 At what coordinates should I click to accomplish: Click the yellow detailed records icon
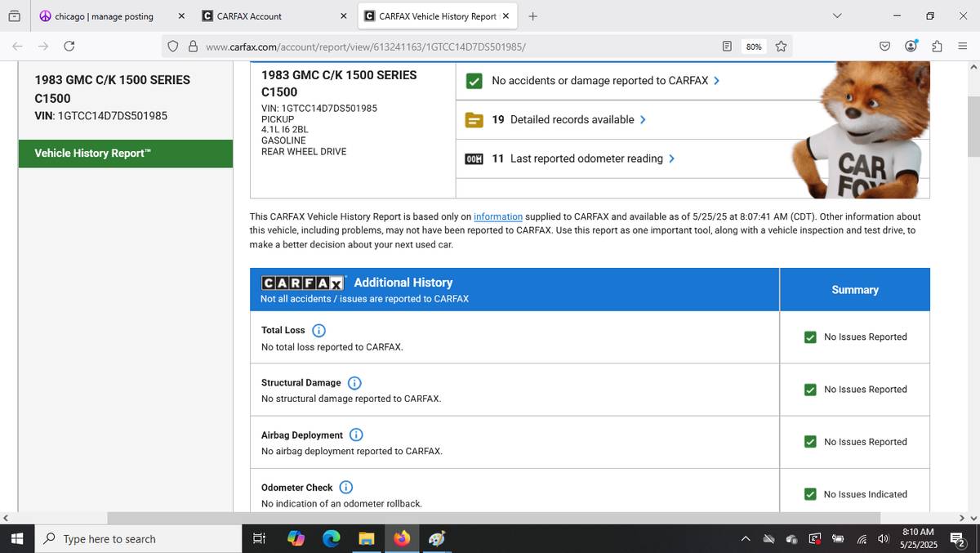click(x=474, y=120)
